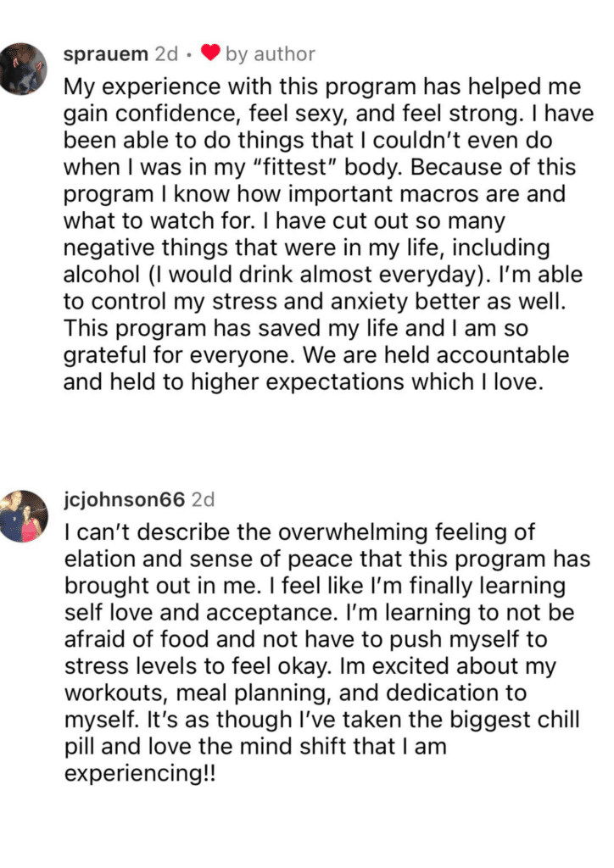Click the 2d timestamp beside sprauem
The height and width of the screenshot is (868, 614).
(166, 53)
